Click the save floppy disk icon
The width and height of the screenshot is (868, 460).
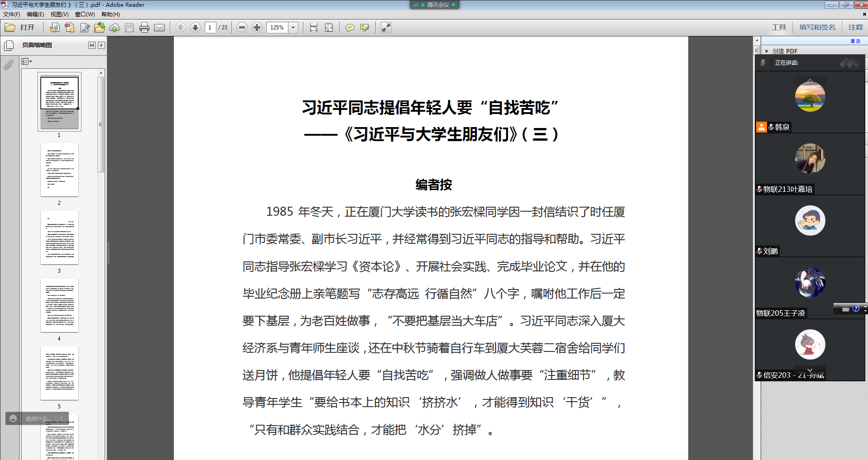[x=129, y=28]
